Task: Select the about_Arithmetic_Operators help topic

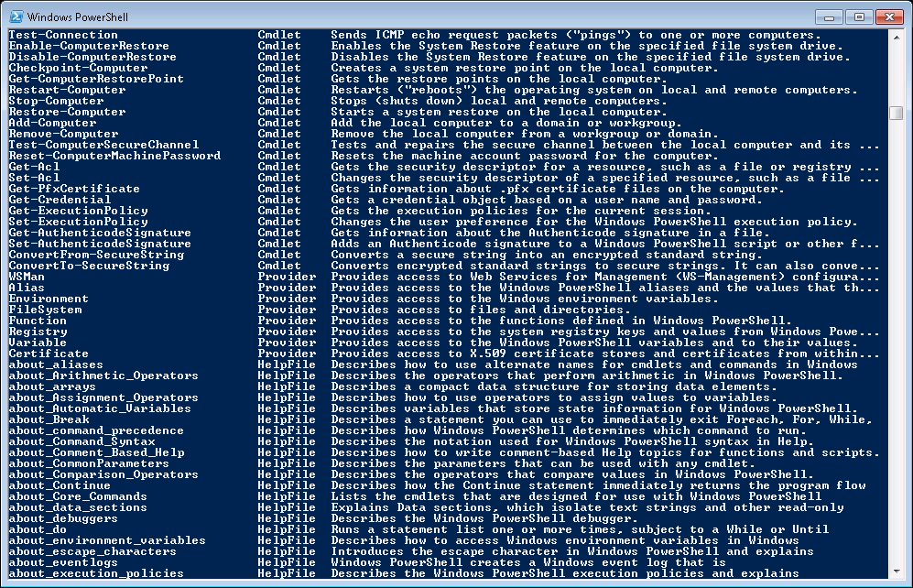Action: (x=103, y=376)
